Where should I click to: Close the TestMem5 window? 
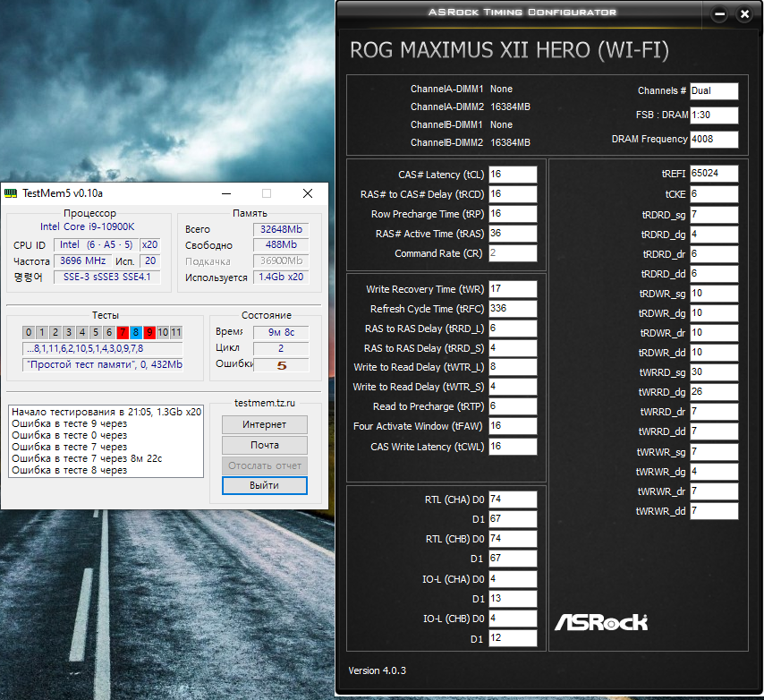308,193
